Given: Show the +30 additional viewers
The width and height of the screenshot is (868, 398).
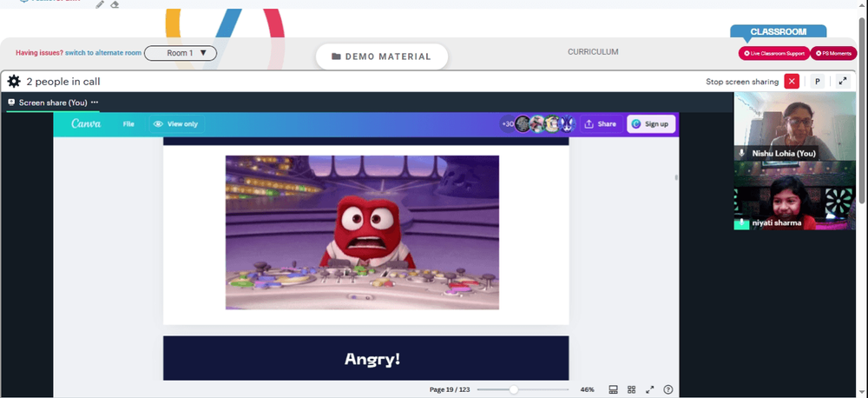Looking at the screenshot, I should (508, 124).
